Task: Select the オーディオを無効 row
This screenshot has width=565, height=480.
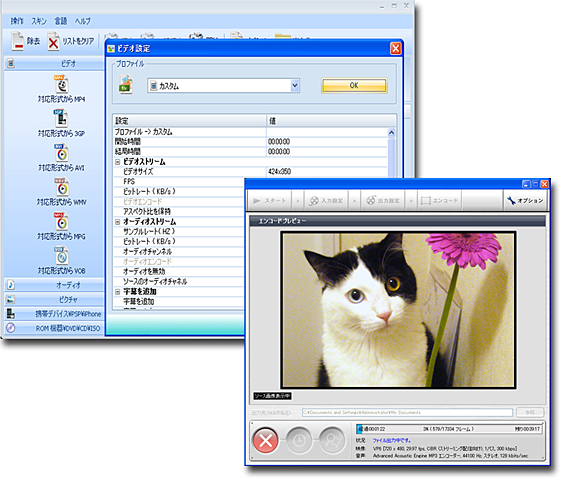Action: pos(179,271)
